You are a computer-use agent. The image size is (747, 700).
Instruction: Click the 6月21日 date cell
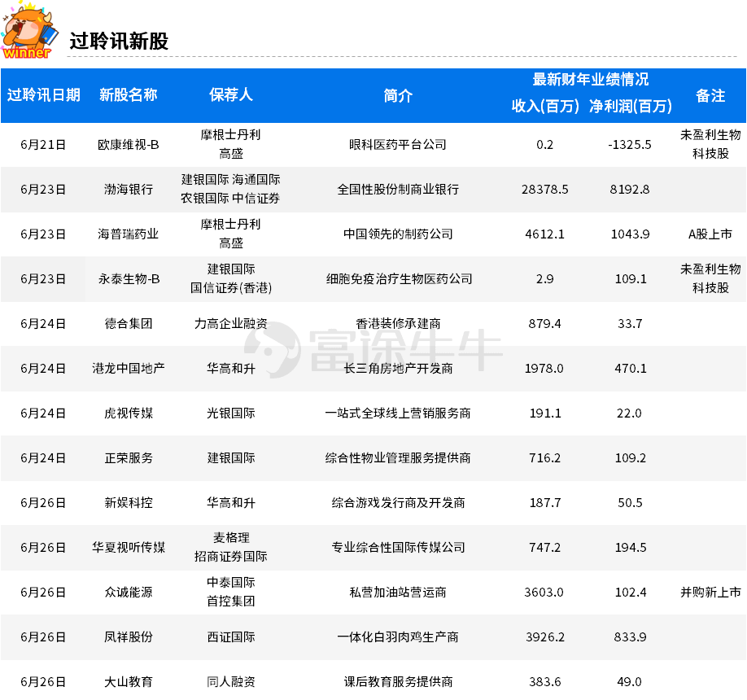43,144
